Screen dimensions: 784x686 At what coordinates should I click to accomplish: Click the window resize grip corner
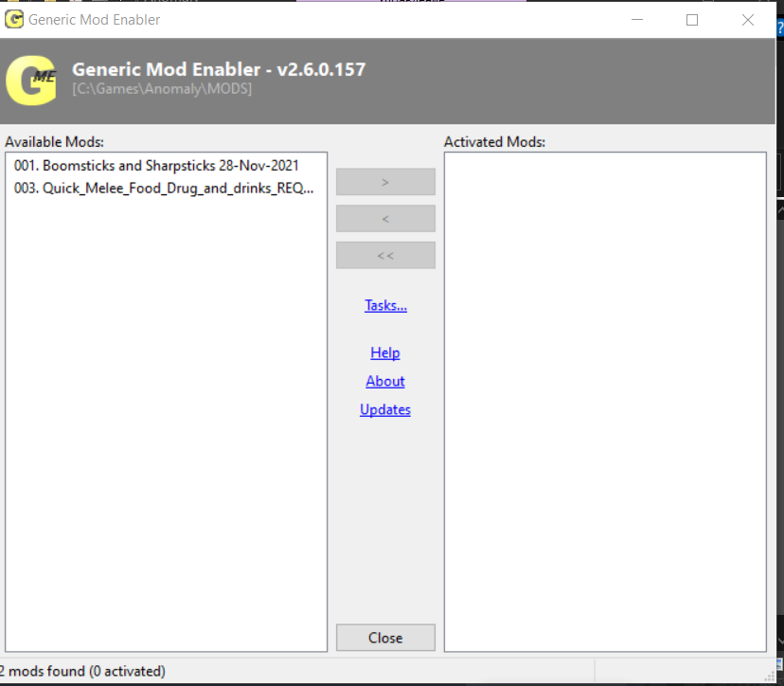[x=769, y=677]
